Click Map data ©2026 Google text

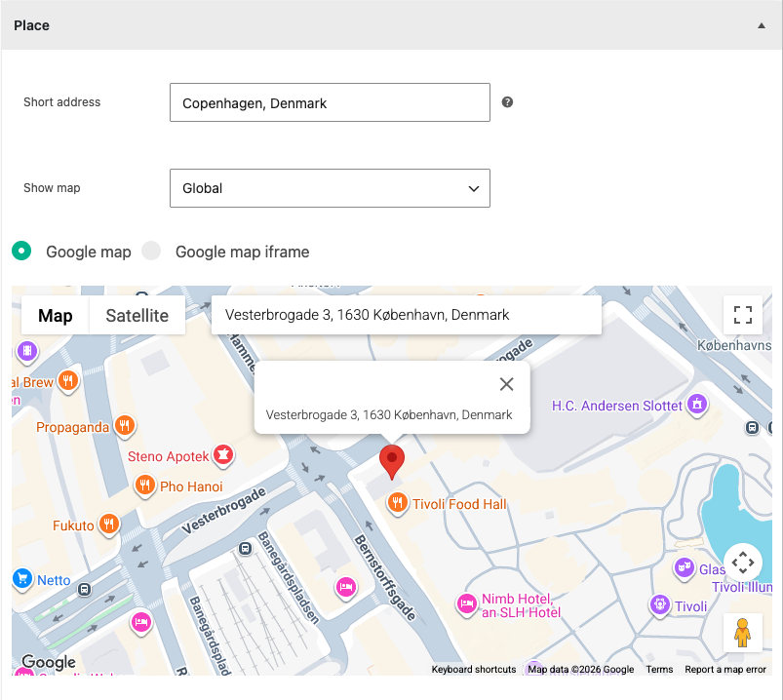click(581, 669)
